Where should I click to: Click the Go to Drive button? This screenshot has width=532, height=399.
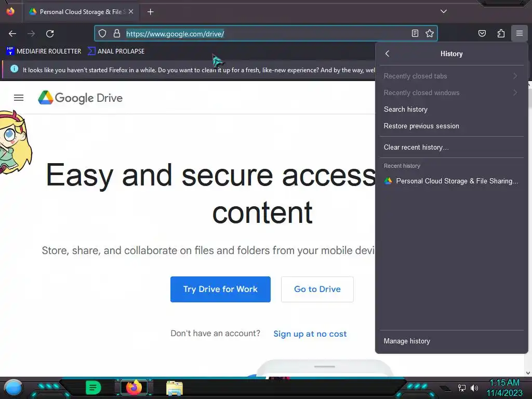317,289
